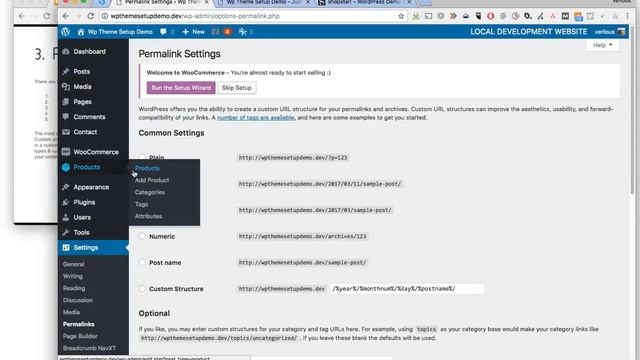Select the Post name radio button
This screenshot has width=640, height=360.
pyautogui.click(x=142, y=262)
